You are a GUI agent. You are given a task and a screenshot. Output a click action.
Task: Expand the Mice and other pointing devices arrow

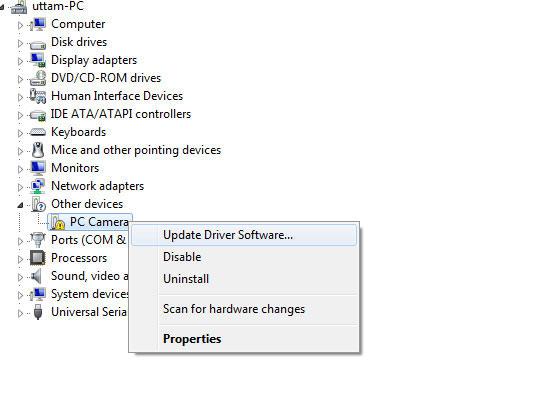point(20,151)
